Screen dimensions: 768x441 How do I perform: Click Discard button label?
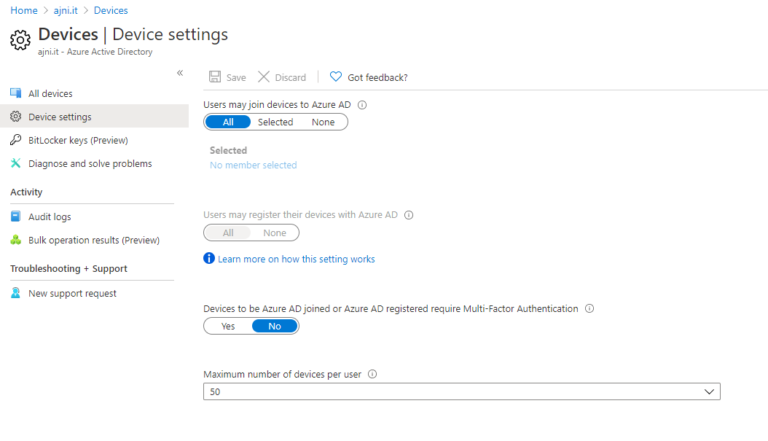tap(290, 77)
